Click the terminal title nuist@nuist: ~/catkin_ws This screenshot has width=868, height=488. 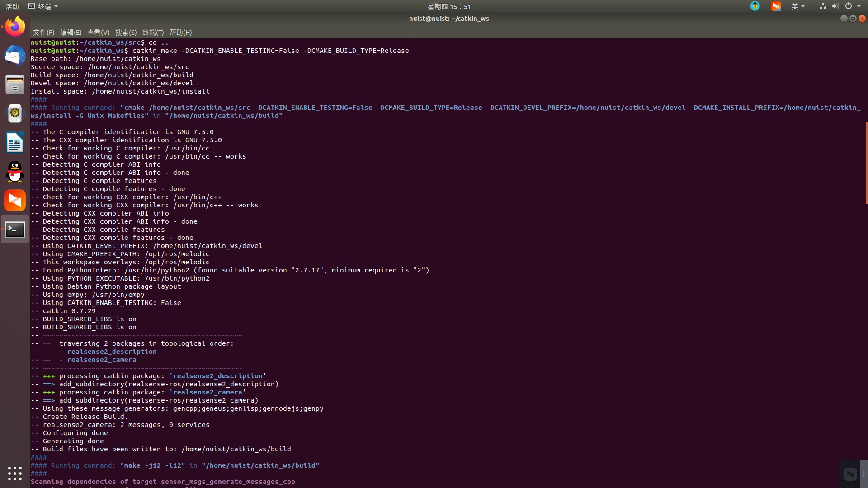pyautogui.click(x=449, y=19)
